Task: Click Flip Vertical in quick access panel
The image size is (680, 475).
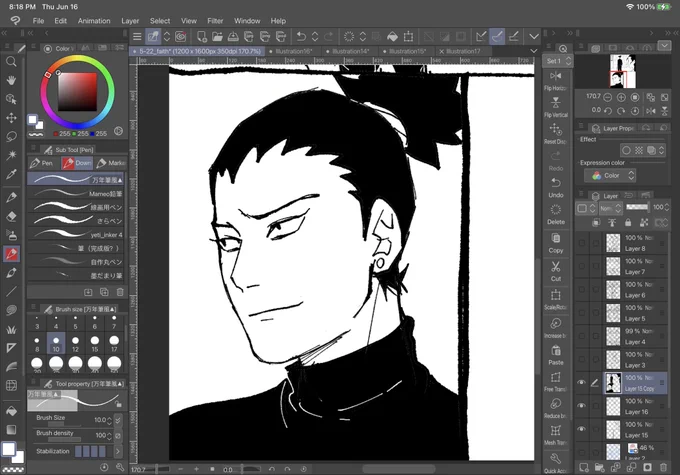Action: point(556,107)
